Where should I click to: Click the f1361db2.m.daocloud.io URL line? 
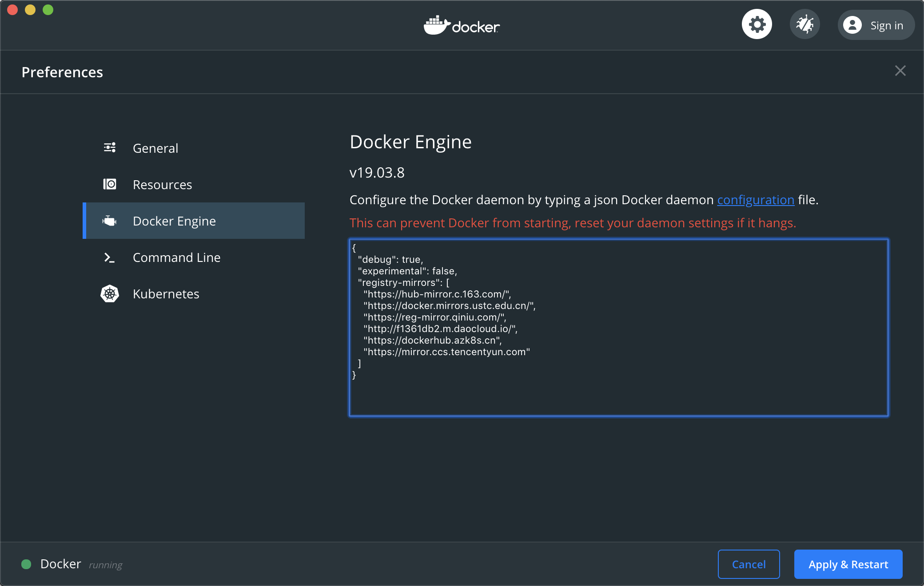pyautogui.click(x=441, y=329)
